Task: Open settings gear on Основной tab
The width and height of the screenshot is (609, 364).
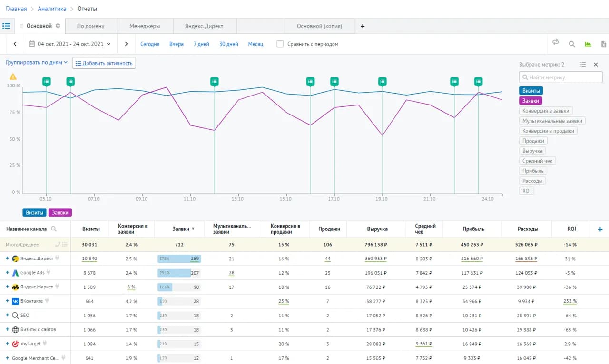Action: pyautogui.click(x=58, y=26)
